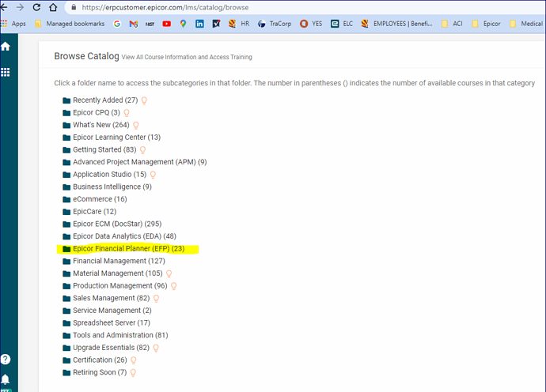Click lightbulb icon next to Retiring Soon
Image resolution: width=546 pixels, height=392 pixels.
[x=133, y=373]
